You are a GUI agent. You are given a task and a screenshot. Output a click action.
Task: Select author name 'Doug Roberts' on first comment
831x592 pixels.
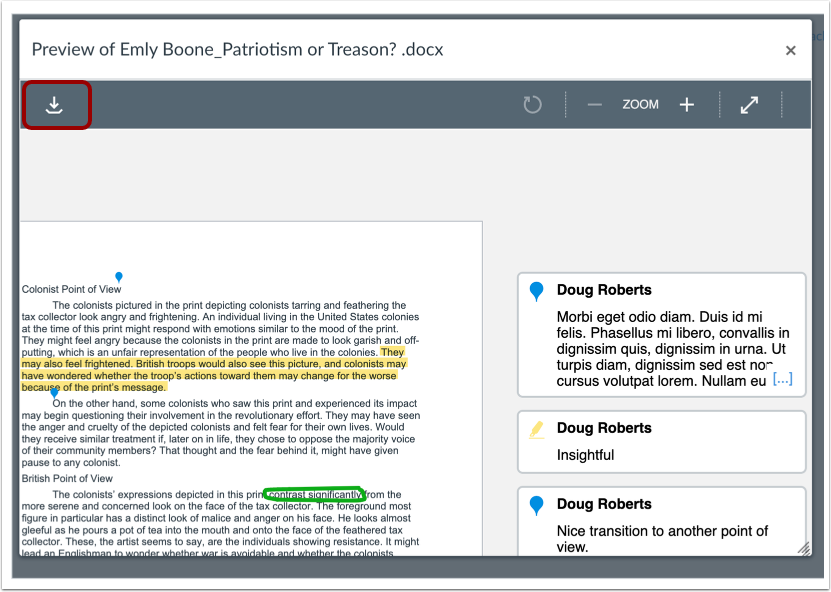[x=604, y=290]
